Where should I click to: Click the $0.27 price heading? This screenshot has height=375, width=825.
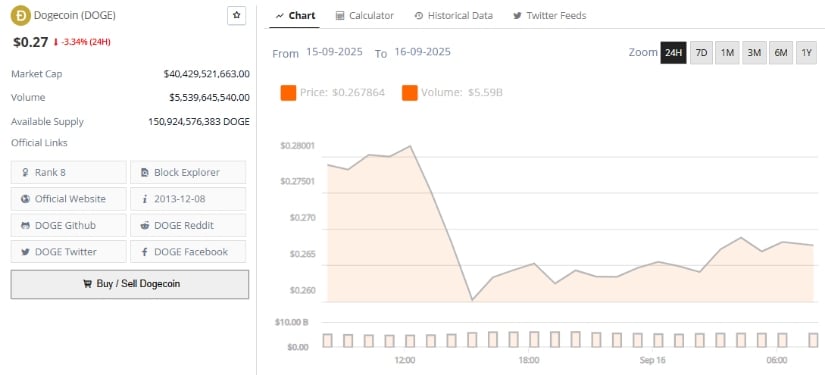[31, 42]
